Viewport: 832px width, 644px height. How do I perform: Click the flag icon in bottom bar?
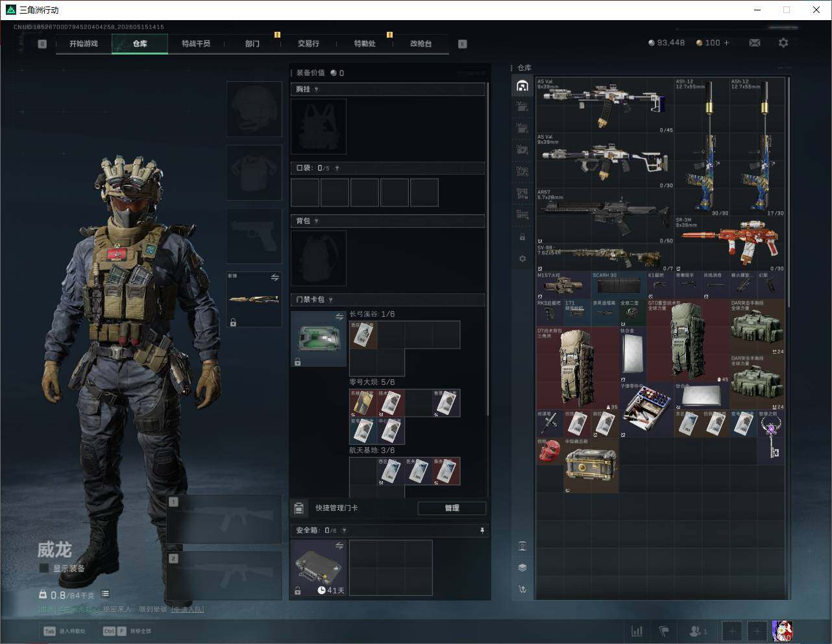(x=663, y=631)
